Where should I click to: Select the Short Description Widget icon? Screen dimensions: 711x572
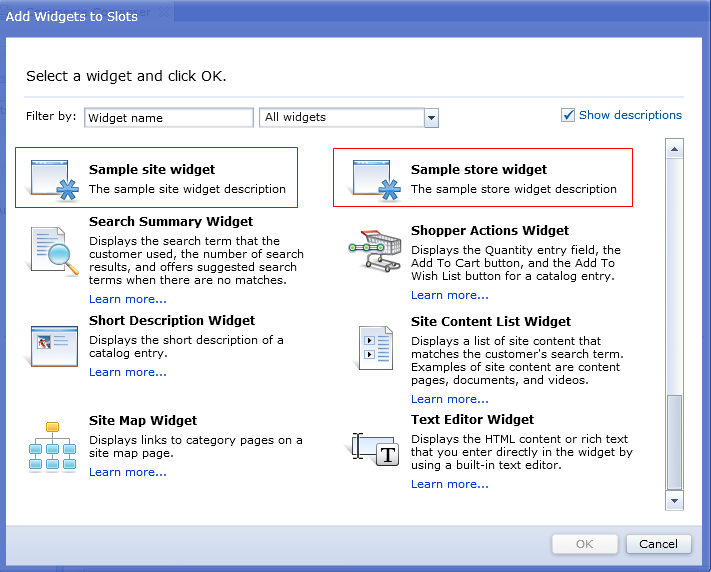(x=54, y=346)
